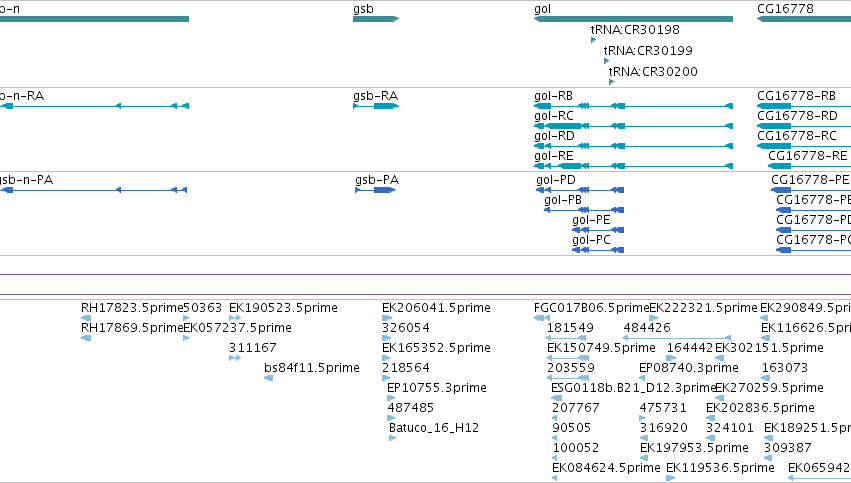The height and width of the screenshot is (483, 851).
Task: Open the EP10755.3prime EST
Action: [437, 388]
